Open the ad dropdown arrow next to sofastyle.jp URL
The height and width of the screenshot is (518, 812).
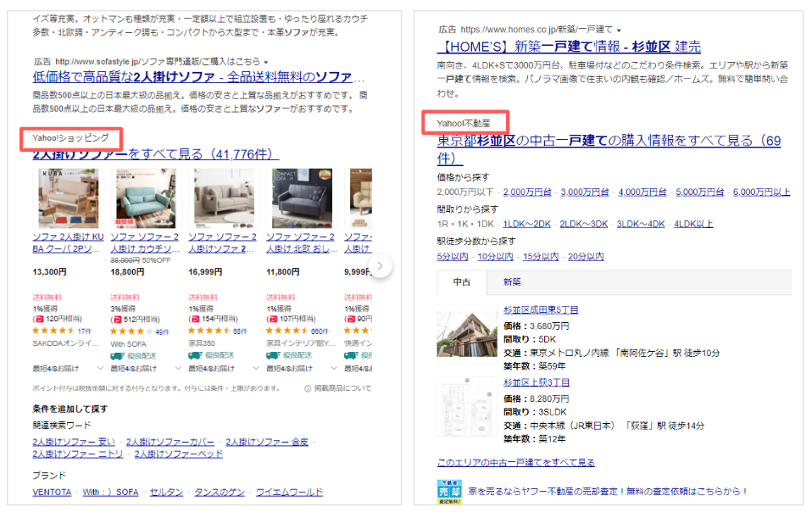click(266, 62)
